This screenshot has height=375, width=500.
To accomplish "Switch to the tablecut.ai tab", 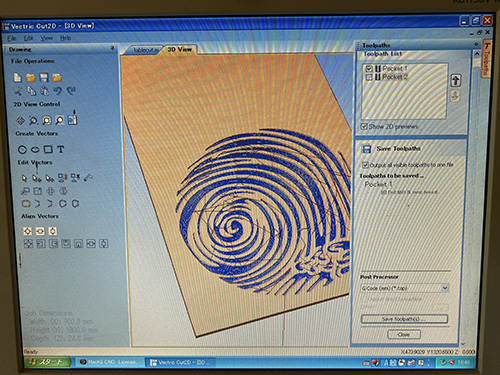I will (x=145, y=50).
